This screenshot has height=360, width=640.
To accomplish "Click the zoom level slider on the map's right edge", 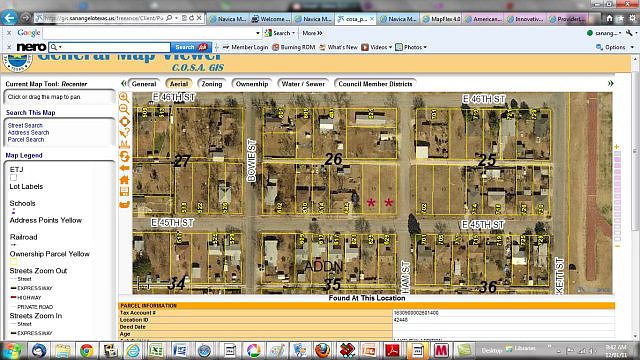I will tap(617, 196).
